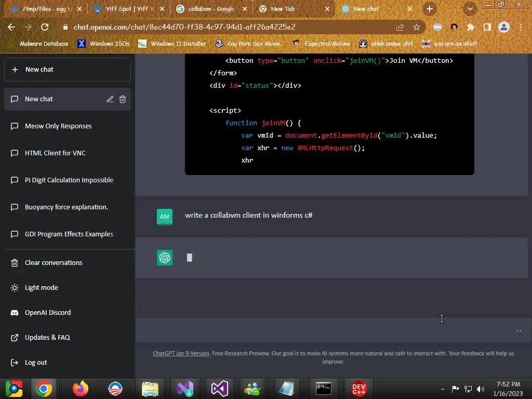
Task: Open the Chrome profile avatar
Action: click(x=504, y=27)
